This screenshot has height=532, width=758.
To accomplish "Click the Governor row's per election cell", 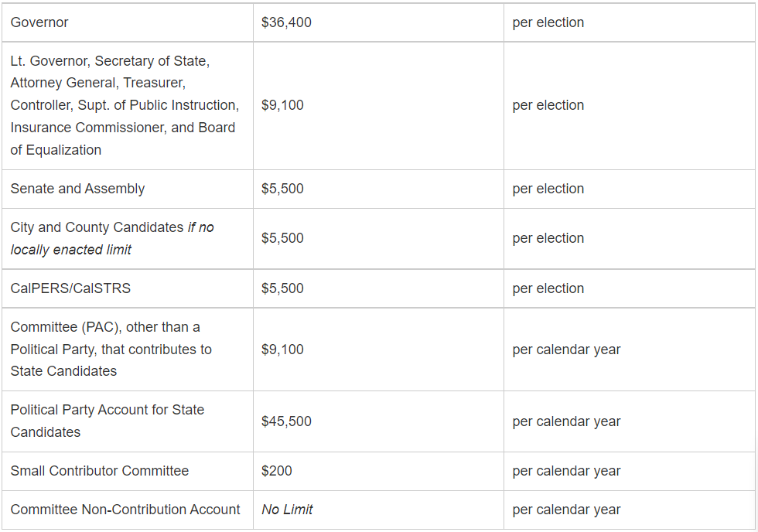I will tap(548, 22).
